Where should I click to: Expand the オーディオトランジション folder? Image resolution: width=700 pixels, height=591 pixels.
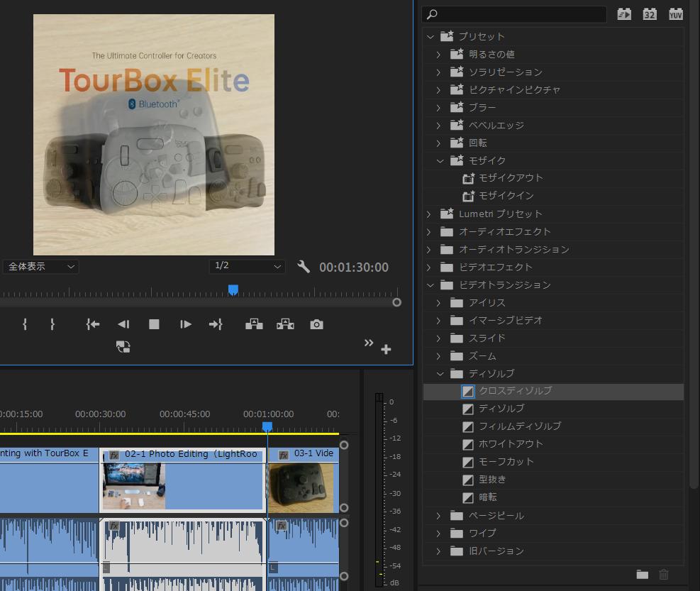[x=428, y=249]
